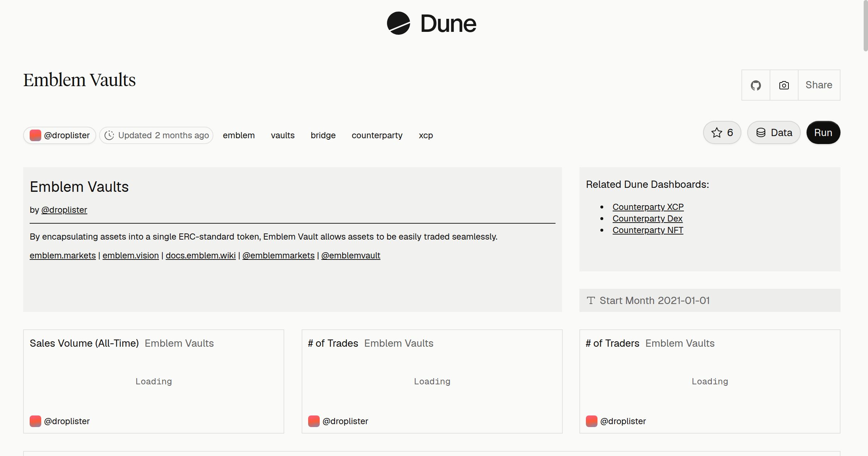Click droplister avatar under # of Traders
The width and height of the screenshot is (868, 456).
(x=591, y=421)
